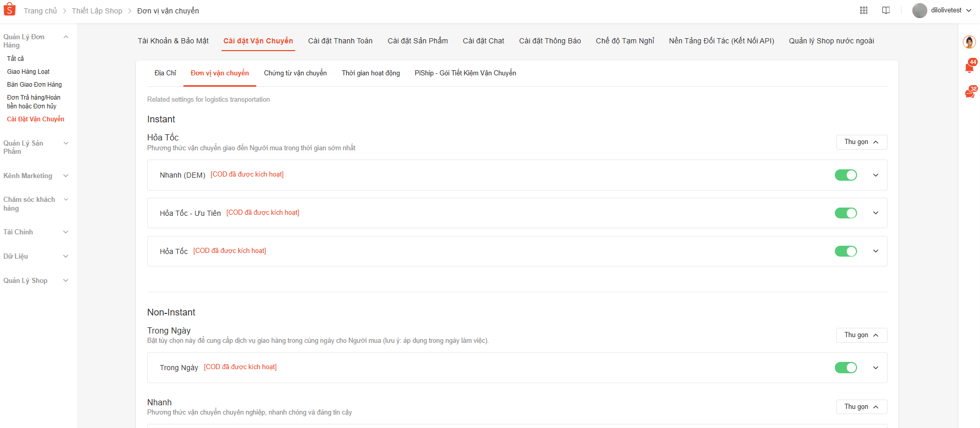
Task: Toggle the Hỏa Tốc channel switch
Action: click(846, 251)
